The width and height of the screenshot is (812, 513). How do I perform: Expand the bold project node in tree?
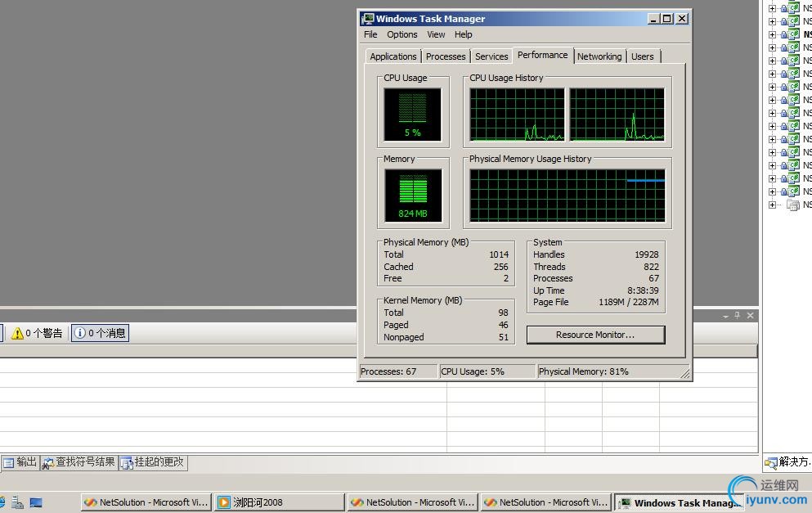click(773, 34)
